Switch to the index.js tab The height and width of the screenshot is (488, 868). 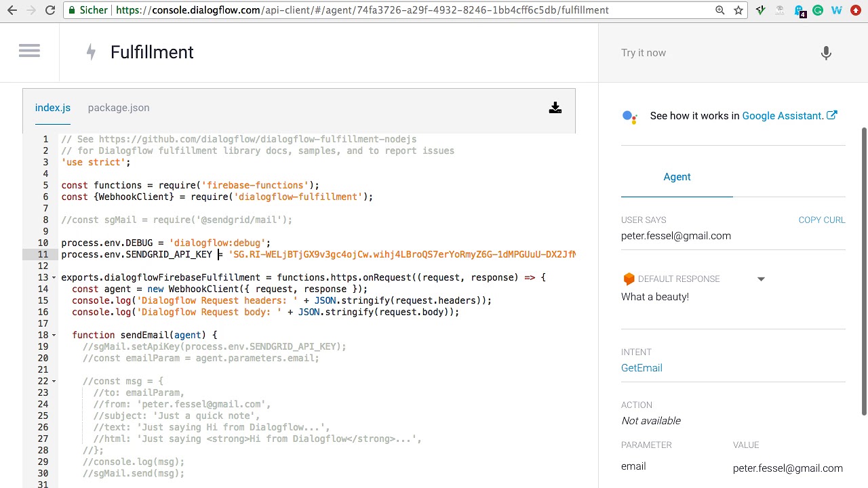point(53,108)
